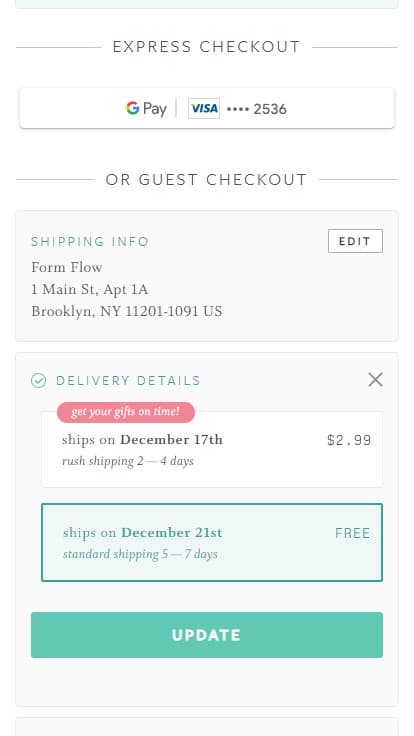Viewport: 414px width, 736px height.
Task: Click the FREE shipping label
Action: point(353,533)
